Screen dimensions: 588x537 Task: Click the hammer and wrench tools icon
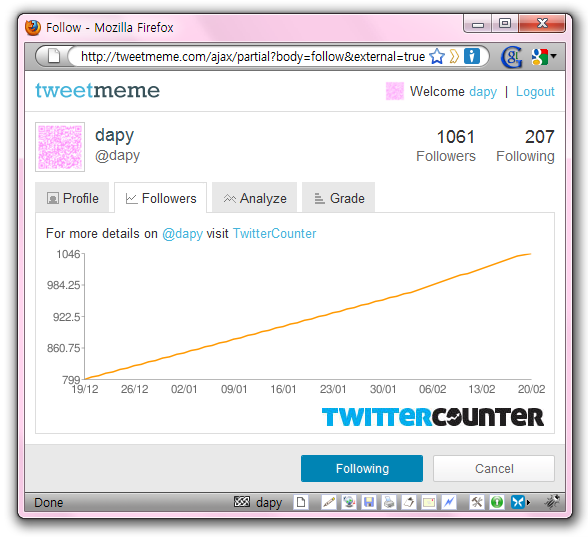(477, 502)
